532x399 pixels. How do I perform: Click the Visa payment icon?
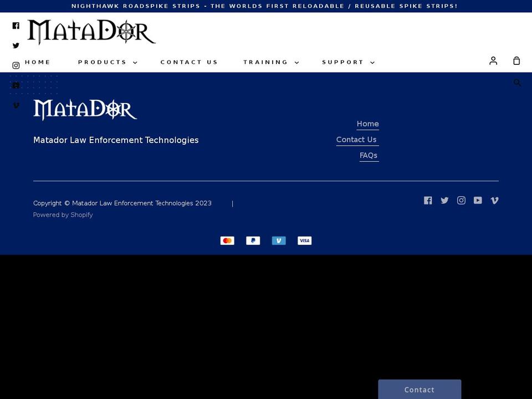point(305,241)
